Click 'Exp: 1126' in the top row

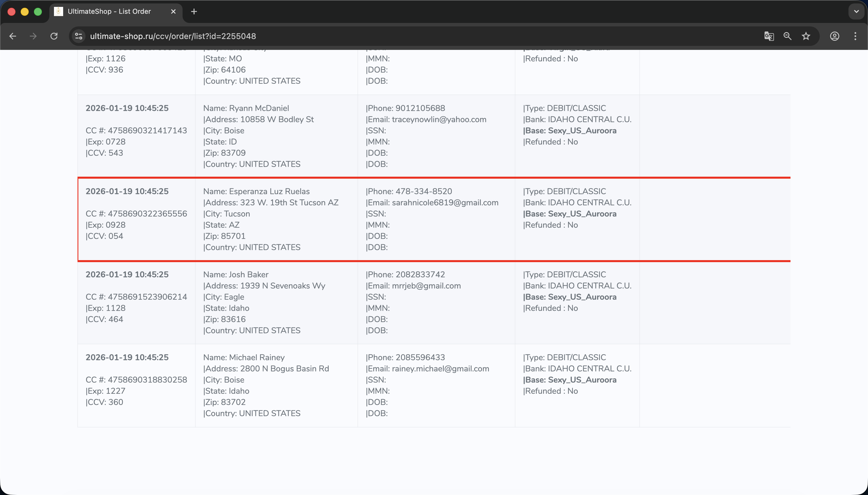105,59
